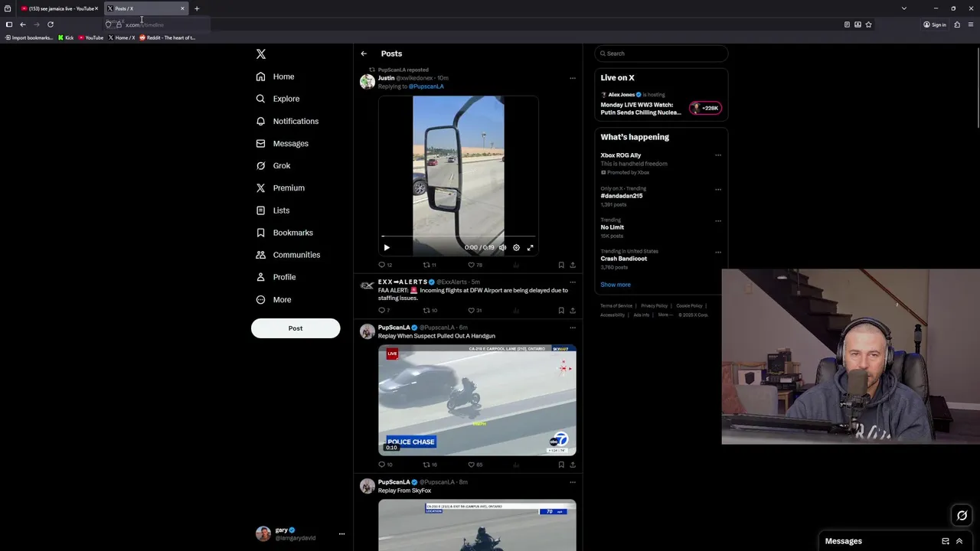Image resolution: width=980 pixels, height=551 pixels.
Task: Open account menu next to gary
Action: tap(341, 534)
